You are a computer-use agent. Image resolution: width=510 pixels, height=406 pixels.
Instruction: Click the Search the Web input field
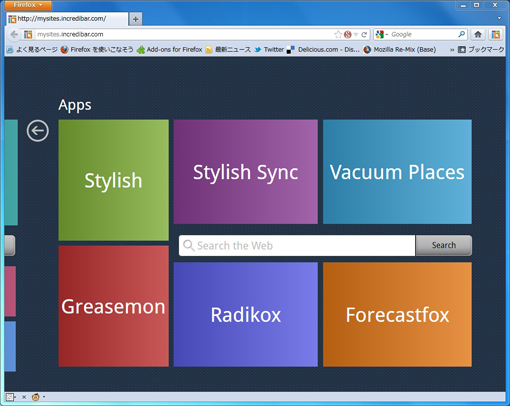click(297, 246)
